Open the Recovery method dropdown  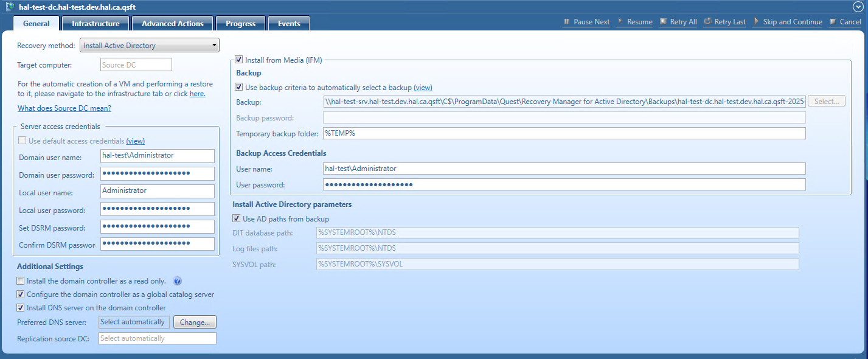click(x=150, y=46)
